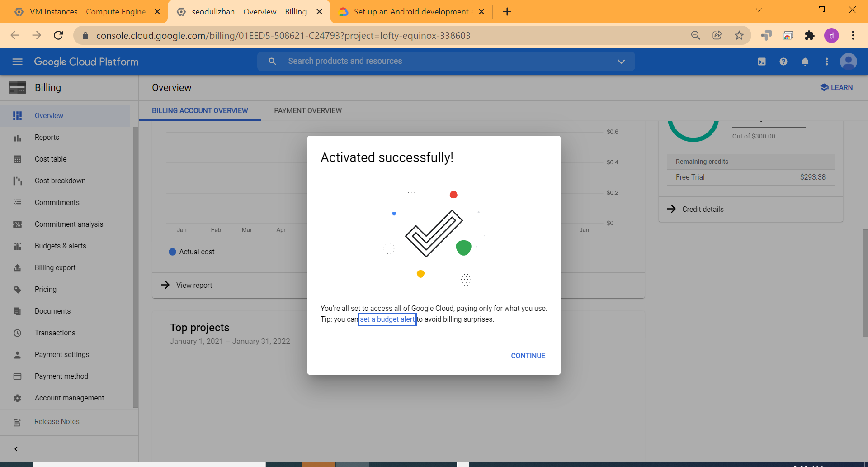
Task: Open the Help question mark icon
Action: [783, 62]
